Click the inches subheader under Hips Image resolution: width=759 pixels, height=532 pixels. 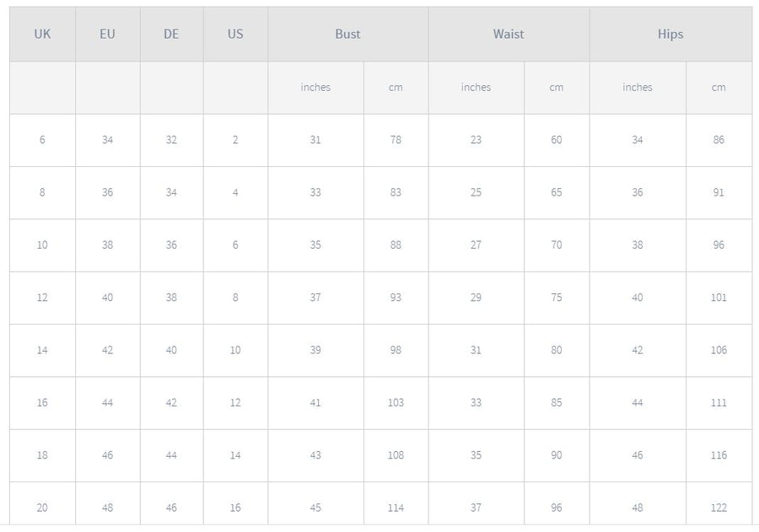point(638,88)
